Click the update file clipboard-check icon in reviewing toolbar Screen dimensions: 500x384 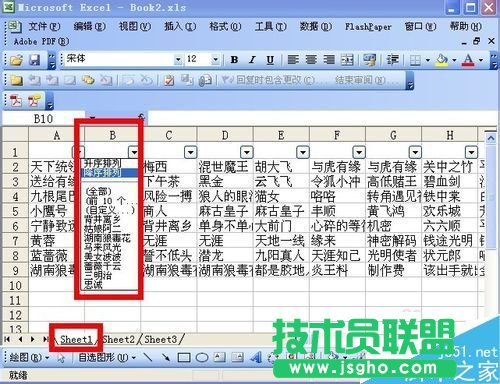pos(169,80)
